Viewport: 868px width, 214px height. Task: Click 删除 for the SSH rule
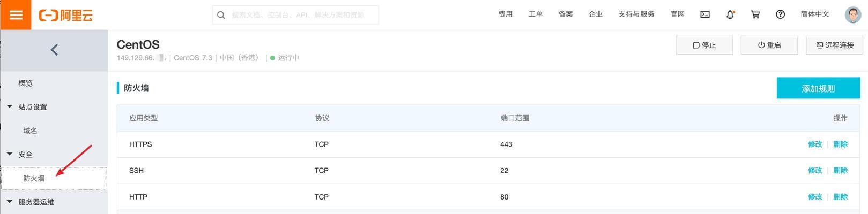tap(841, 170)
